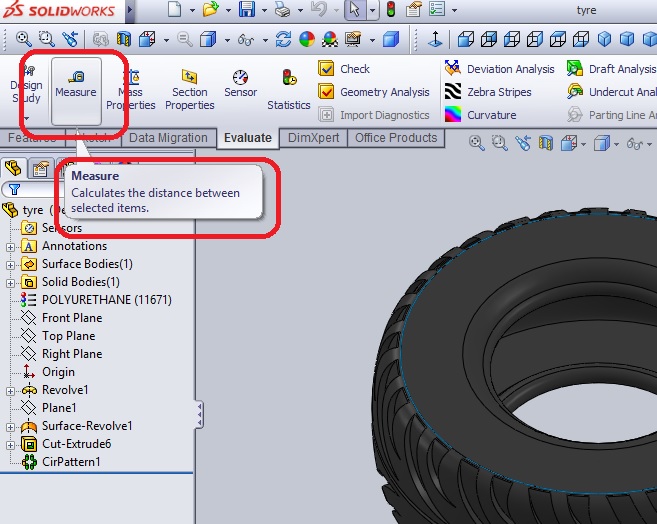Click Section View in top toolbar

124,40
